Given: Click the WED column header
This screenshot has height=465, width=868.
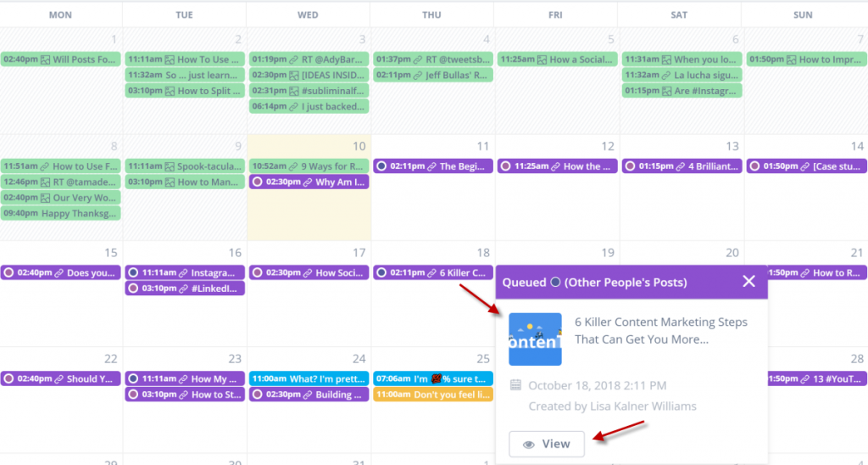Looking at the screenshot, I should click(x=309, y=14).
